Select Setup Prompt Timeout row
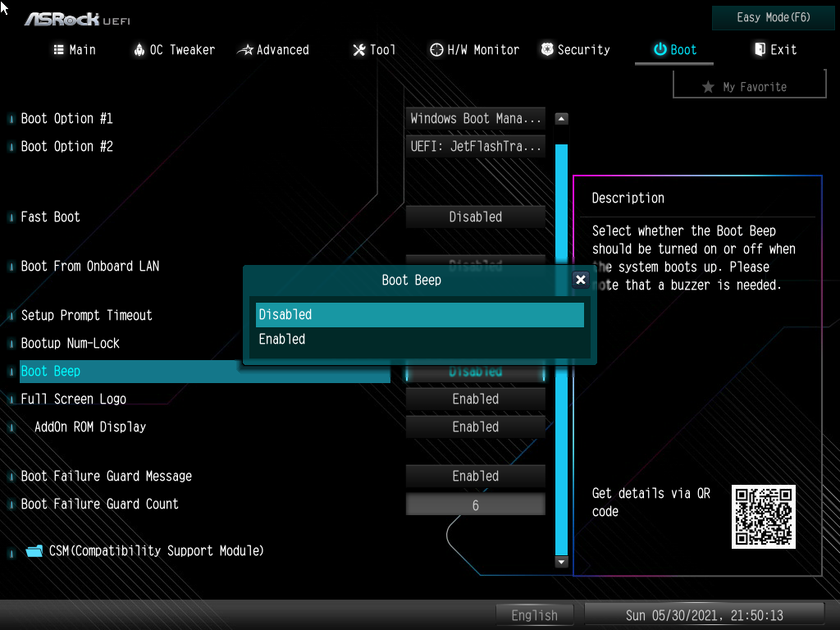 86,316
